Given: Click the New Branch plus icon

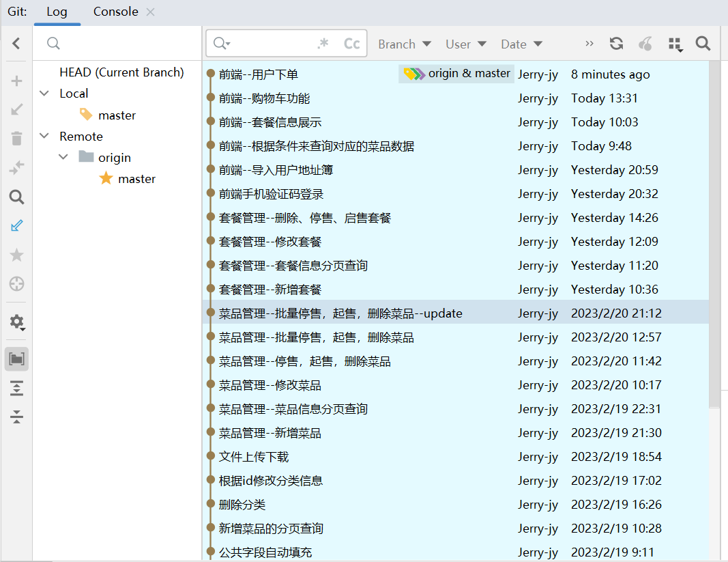Looking at the screenshot, I should 16,81.
